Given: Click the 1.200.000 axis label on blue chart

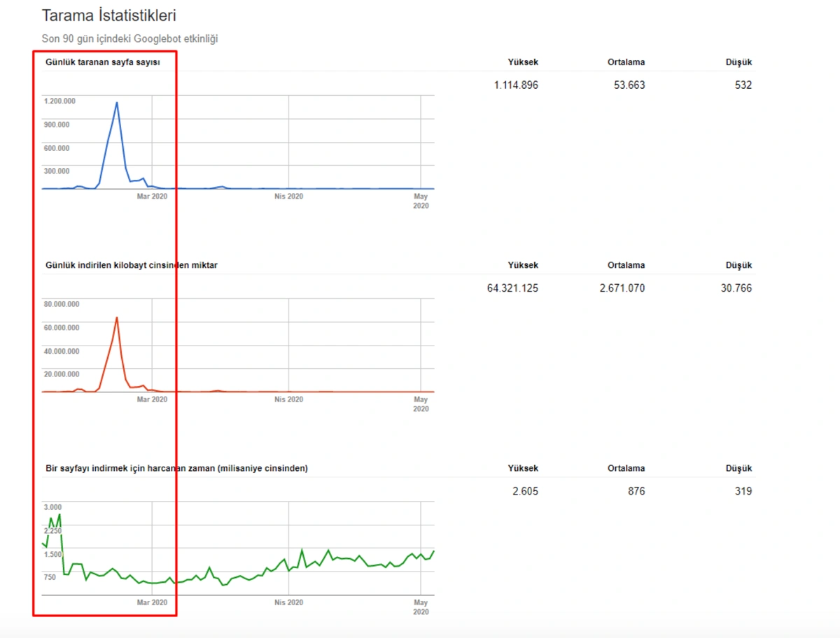Looking at the screenshot, I should coord(60,101).
